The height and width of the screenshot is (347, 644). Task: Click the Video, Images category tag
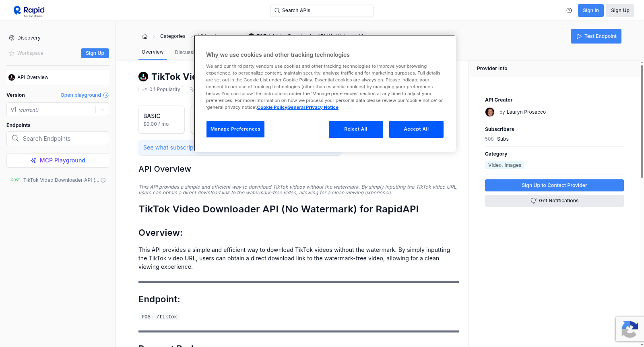tap(505, 165)
